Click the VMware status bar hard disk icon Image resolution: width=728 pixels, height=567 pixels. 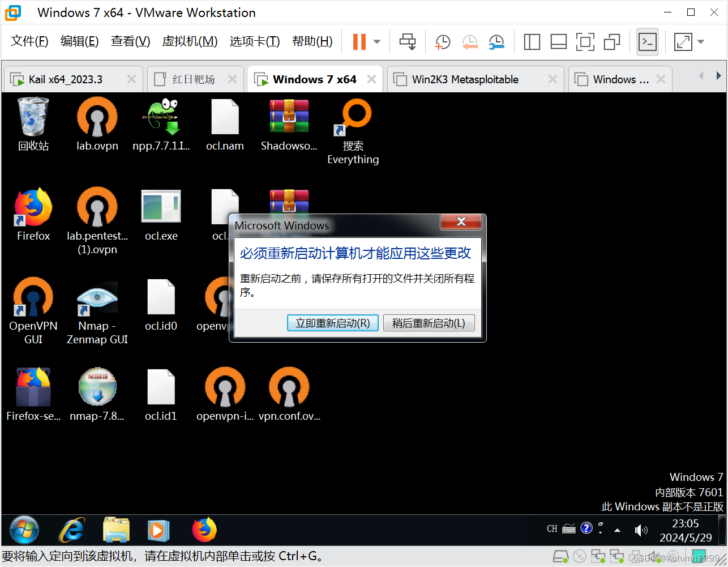(560, 556)
